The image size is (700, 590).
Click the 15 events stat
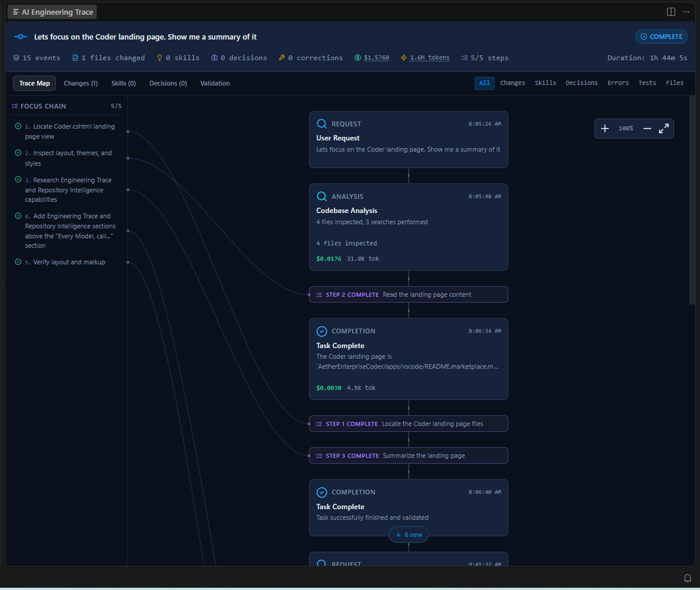(37, 58)
